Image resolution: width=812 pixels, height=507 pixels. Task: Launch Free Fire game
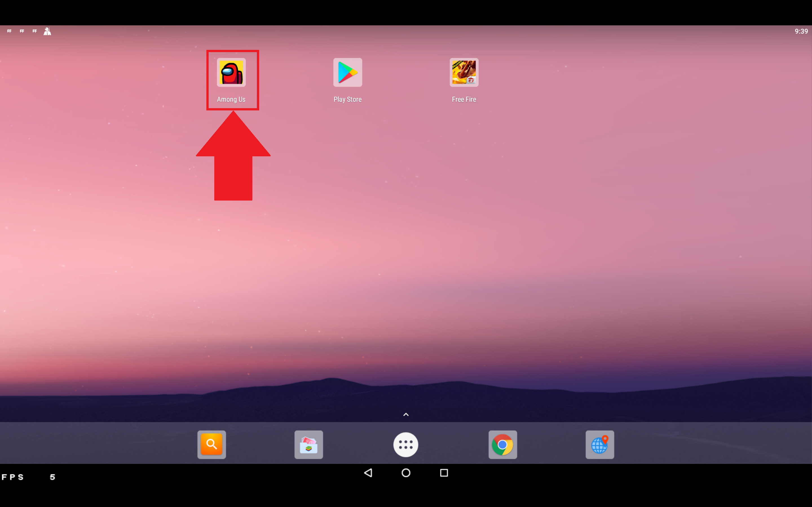[464, 72]
